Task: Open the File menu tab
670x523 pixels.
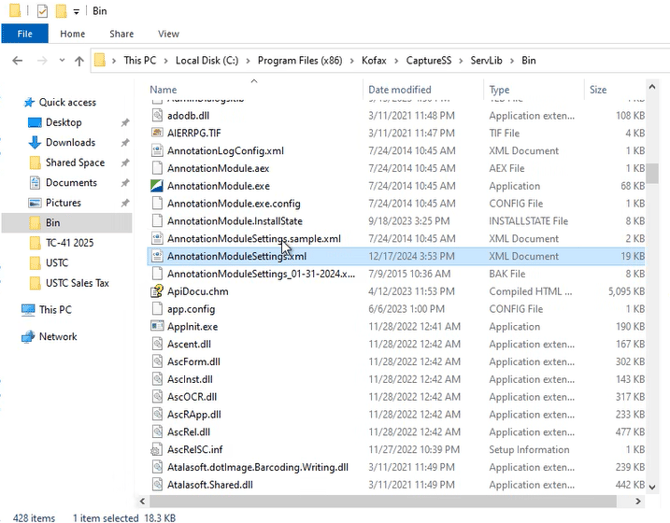Action: (25, 34)
